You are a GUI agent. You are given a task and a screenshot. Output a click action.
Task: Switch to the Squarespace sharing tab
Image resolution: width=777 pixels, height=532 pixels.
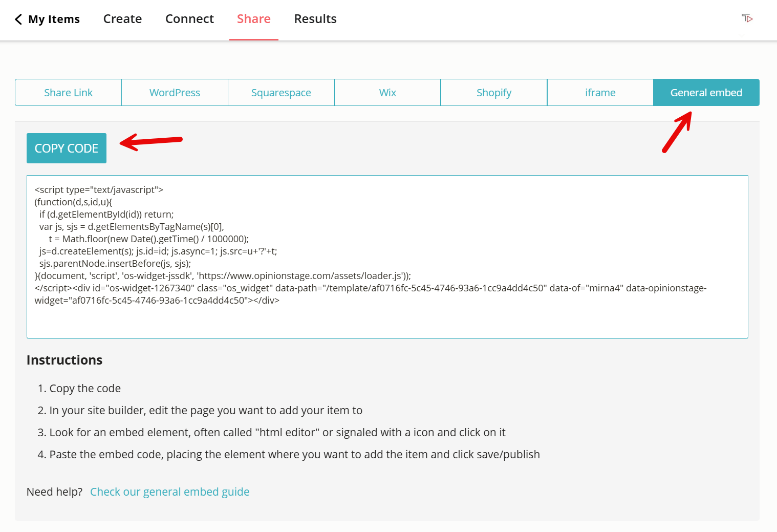[281, 92]
